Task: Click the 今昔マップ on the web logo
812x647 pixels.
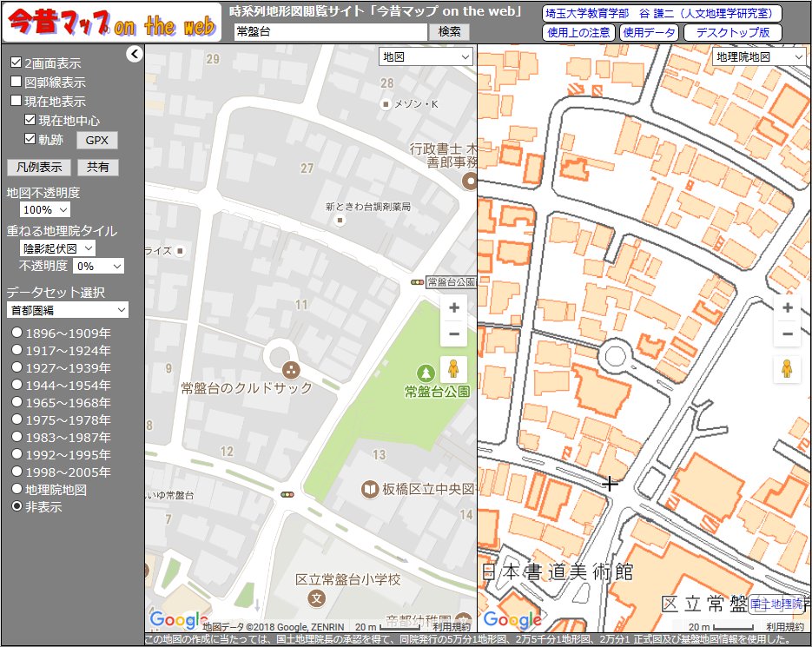Action: pos(112,23)
